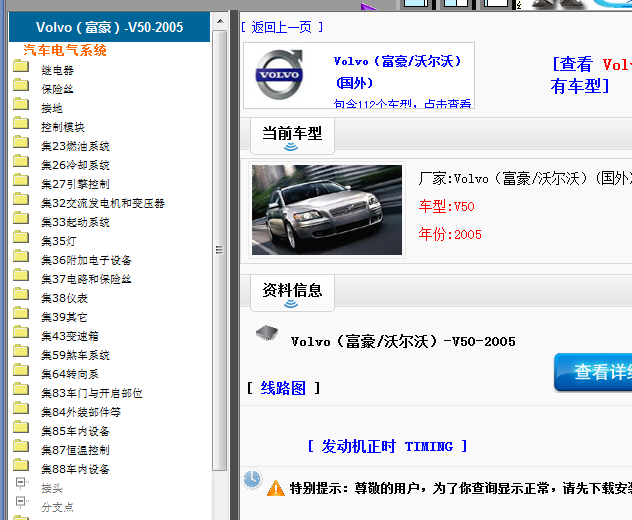
Task: Select the 集35灯 text label
Action: [x=58, y=241]
